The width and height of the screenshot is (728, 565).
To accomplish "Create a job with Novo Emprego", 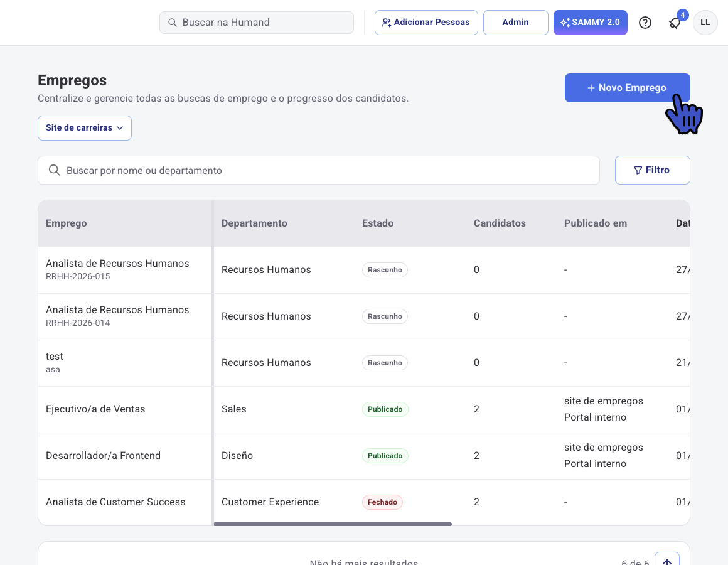I will (627, 88).
